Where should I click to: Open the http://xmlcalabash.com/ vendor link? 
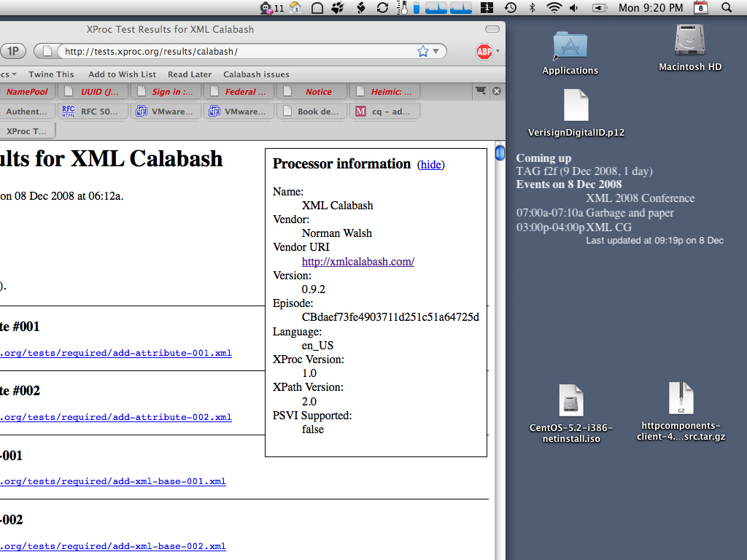[357, 262]
